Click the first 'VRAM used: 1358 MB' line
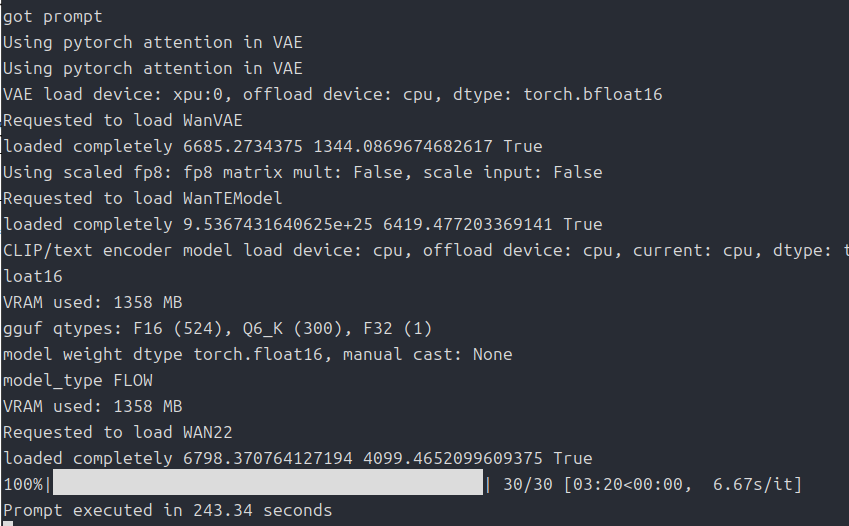Viewport: 849px width, 526px height. pos(92,302)
